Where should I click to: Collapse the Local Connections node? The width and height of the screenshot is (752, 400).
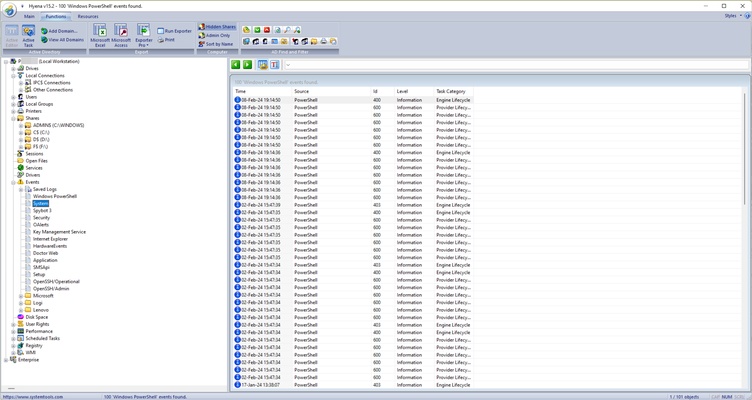(x=13, y=76)
